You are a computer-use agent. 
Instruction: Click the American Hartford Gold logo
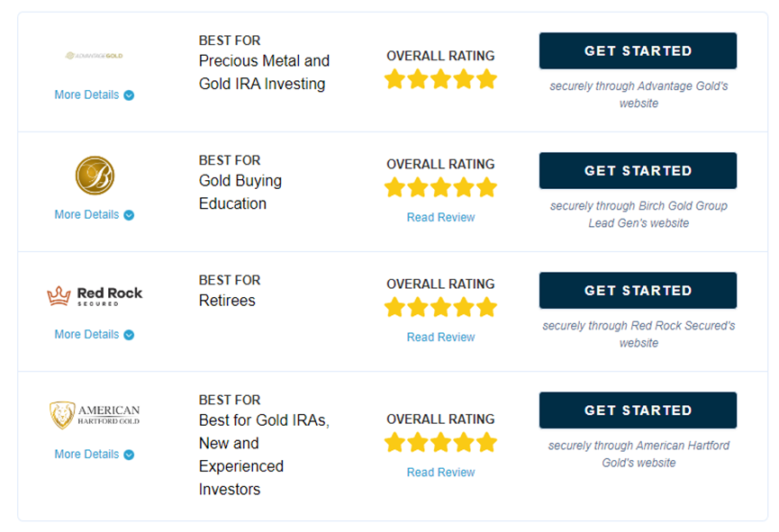(95, 415)
